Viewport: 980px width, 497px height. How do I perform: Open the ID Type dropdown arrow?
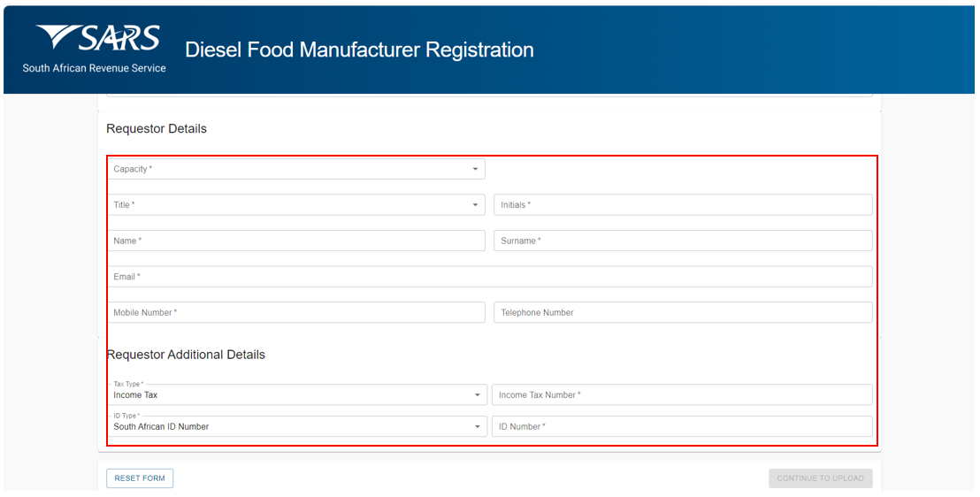(477, 427)
